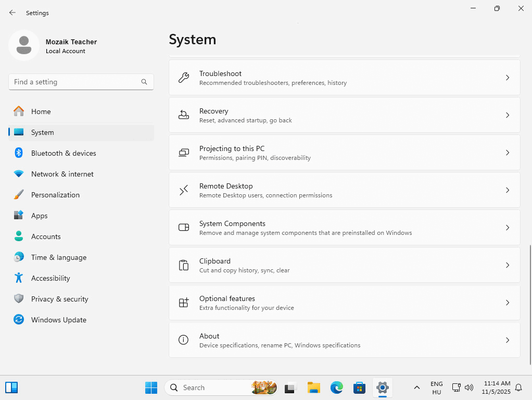Click the Troubleshoot wrench icon
532x400 pixels.
coord(184,78)
